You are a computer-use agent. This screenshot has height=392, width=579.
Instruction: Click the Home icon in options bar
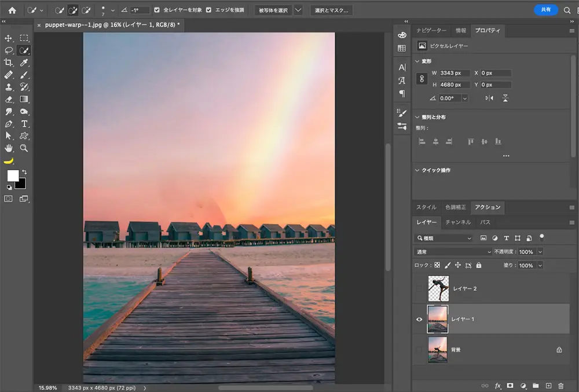click(x=12, y=10)
